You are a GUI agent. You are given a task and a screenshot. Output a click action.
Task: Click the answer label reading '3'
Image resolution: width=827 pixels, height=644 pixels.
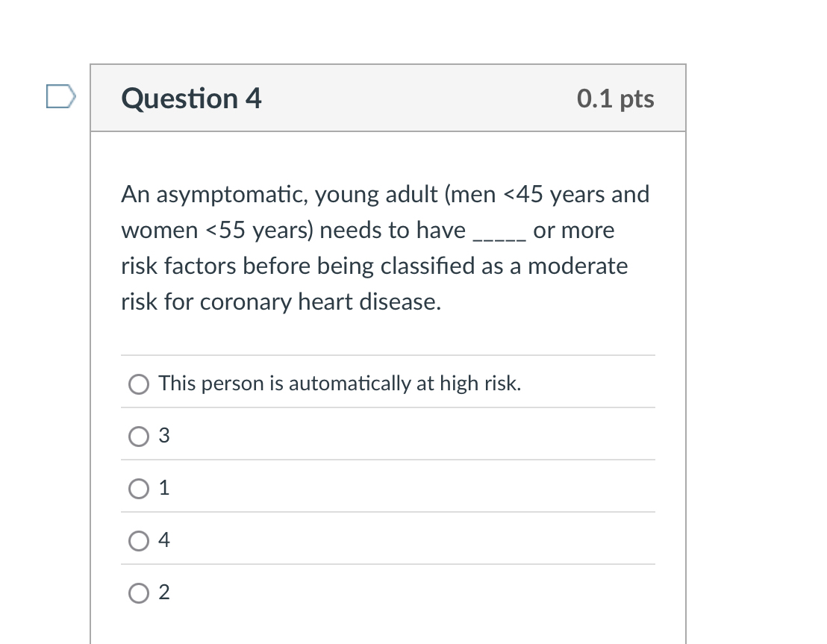pos(163,436)
